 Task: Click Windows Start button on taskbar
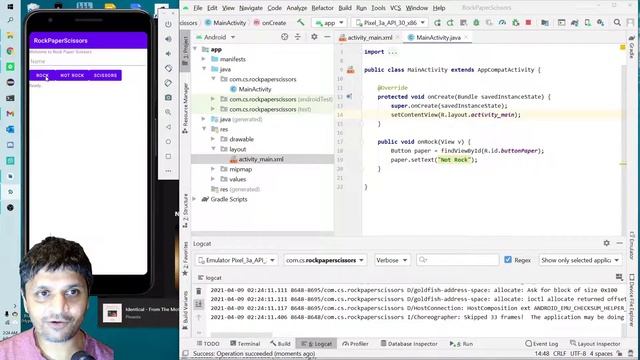coord(10,7)
